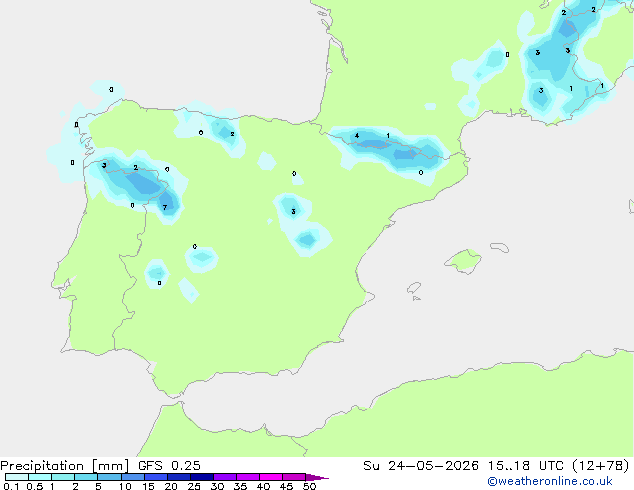Click the value "7" on the map
The image size is (634, 490).
165,207
